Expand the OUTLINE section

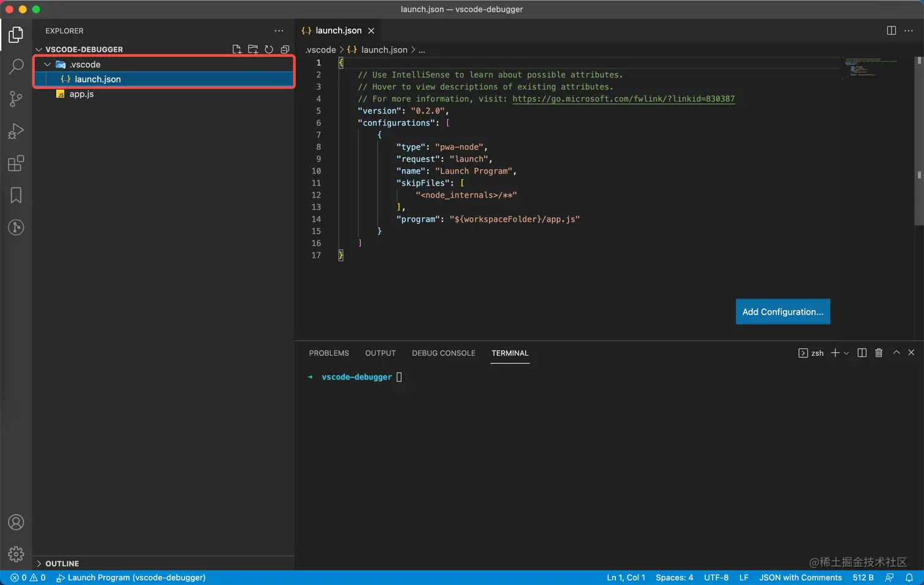39,564
